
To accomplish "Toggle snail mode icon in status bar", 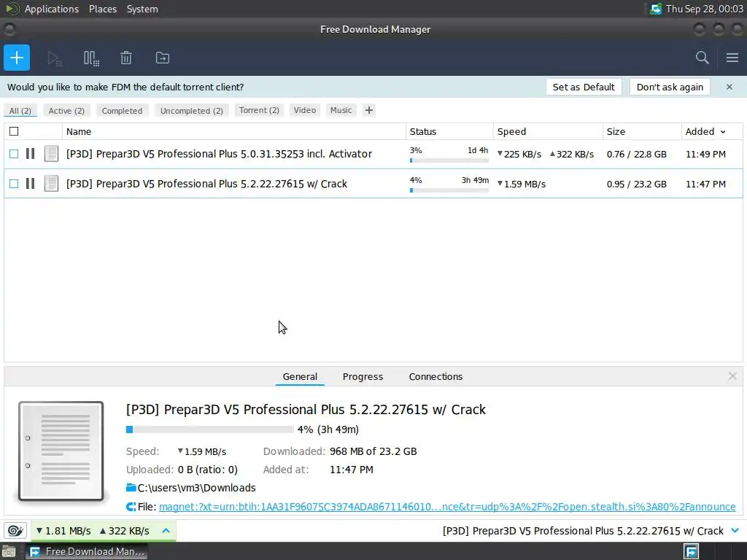I will (x=15, y=531).
